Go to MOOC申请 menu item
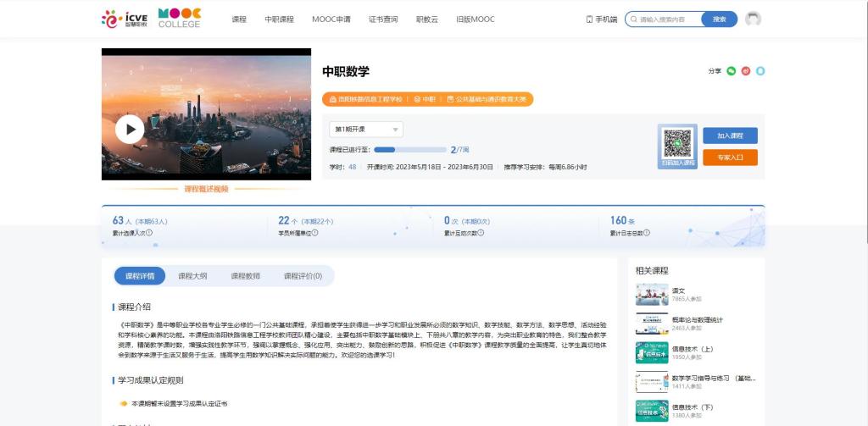Image resolution: width=868 pixels, height=426 pixels. [x=331, y=19]
